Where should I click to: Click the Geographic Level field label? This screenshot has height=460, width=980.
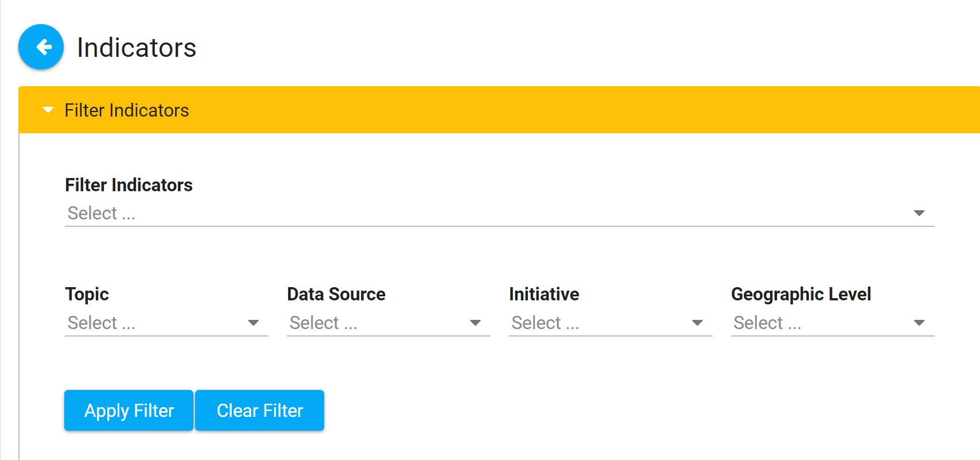pos(801,294)
